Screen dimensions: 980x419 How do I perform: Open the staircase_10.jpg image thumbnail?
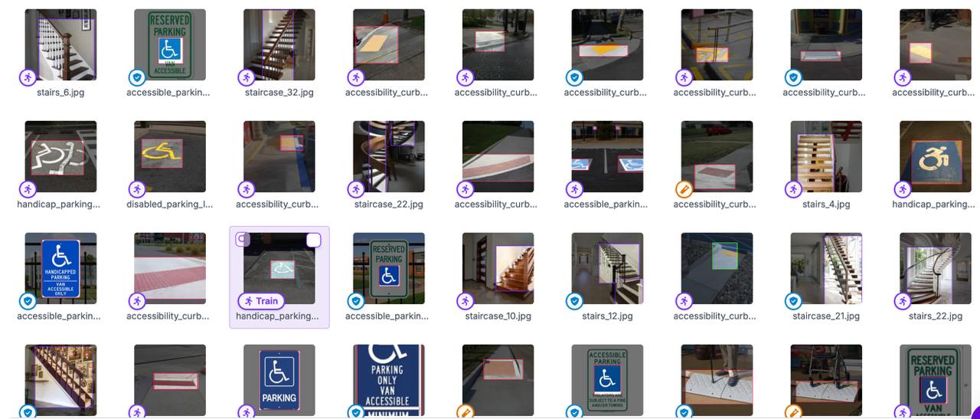click(x=498, y=268)
